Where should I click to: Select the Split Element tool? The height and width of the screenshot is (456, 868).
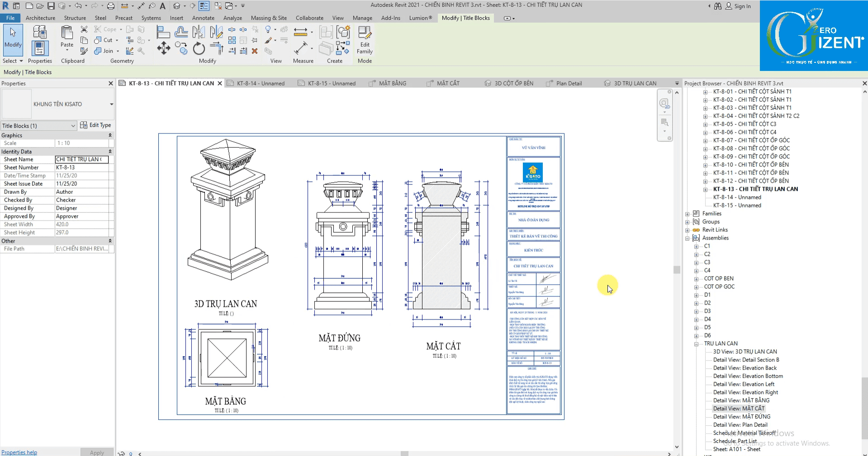click(232, 29)
